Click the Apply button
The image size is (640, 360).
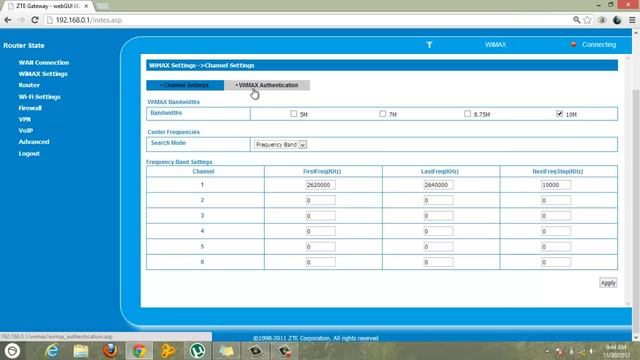pyautogui.click(x=608, y=283)
